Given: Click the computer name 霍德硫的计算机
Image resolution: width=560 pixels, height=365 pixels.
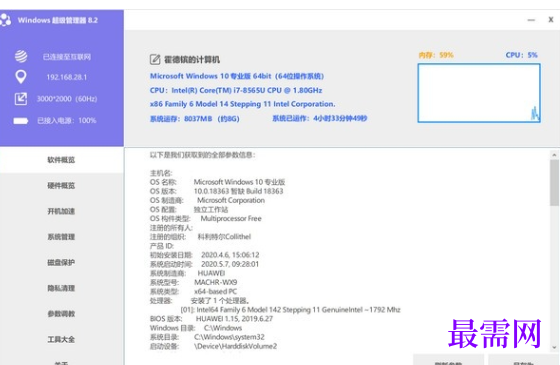Looking at the screenshot, I should (x=192, y=60).
